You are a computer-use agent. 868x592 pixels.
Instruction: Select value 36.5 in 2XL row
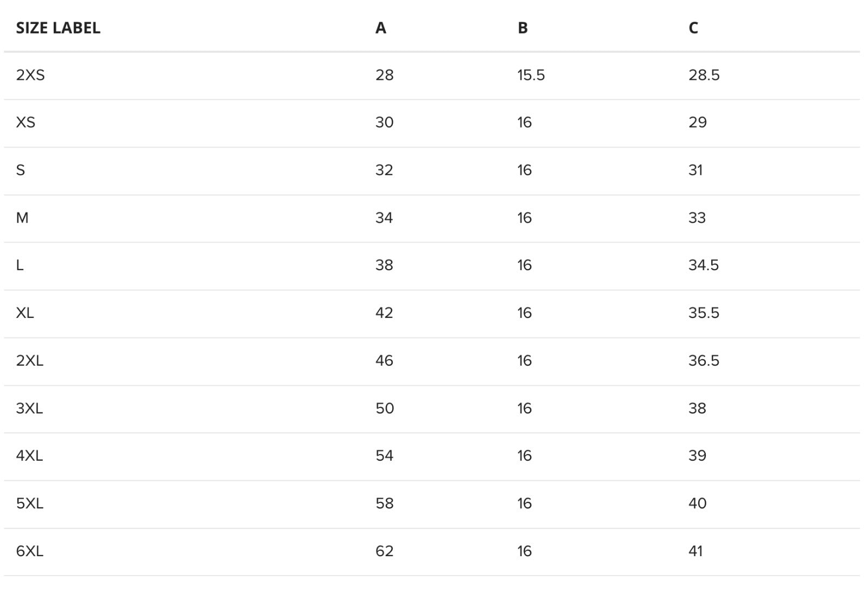coord(704,361)
